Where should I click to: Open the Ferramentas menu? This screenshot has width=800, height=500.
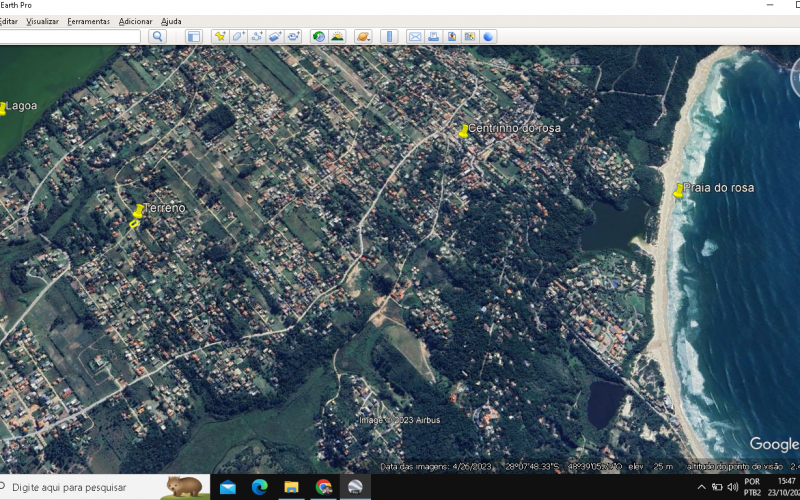tap(88, 21)
